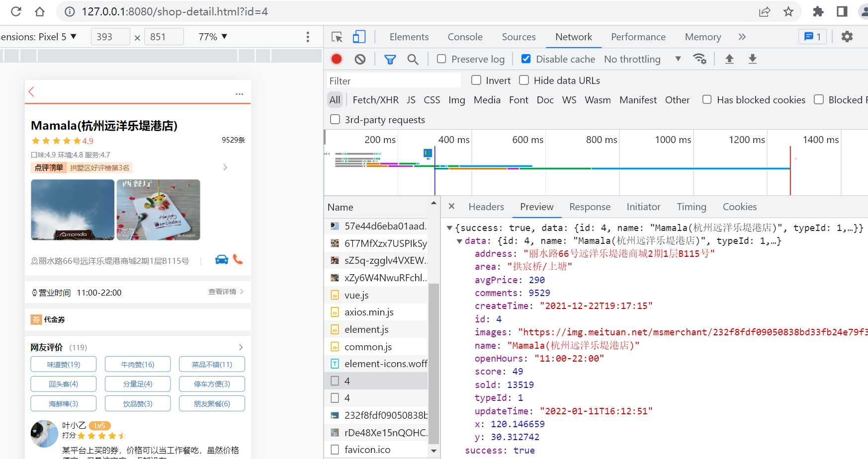Filter requests by Fetch/XHR type
Screen dimensions: 868x459
pos(376,100)
